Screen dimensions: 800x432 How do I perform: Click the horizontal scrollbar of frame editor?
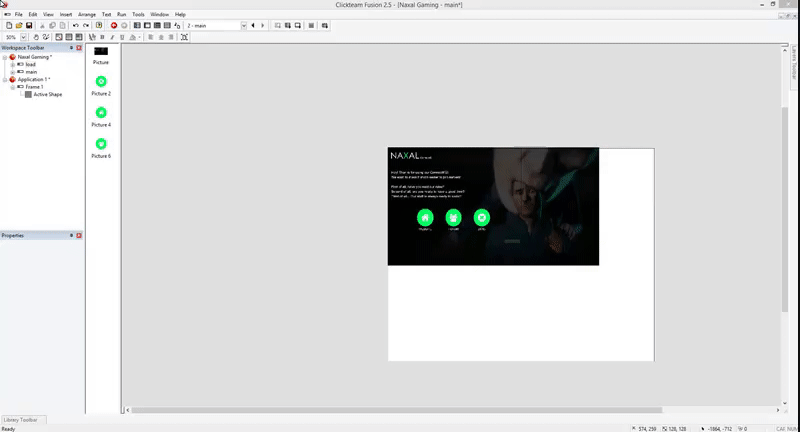click(396, 410)
